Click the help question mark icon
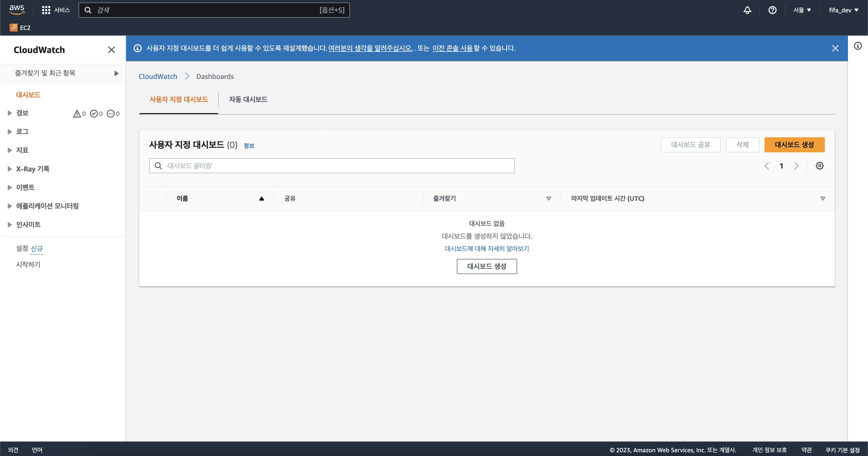The width and height of the screenshot is (868, 456). click(772, 10)
